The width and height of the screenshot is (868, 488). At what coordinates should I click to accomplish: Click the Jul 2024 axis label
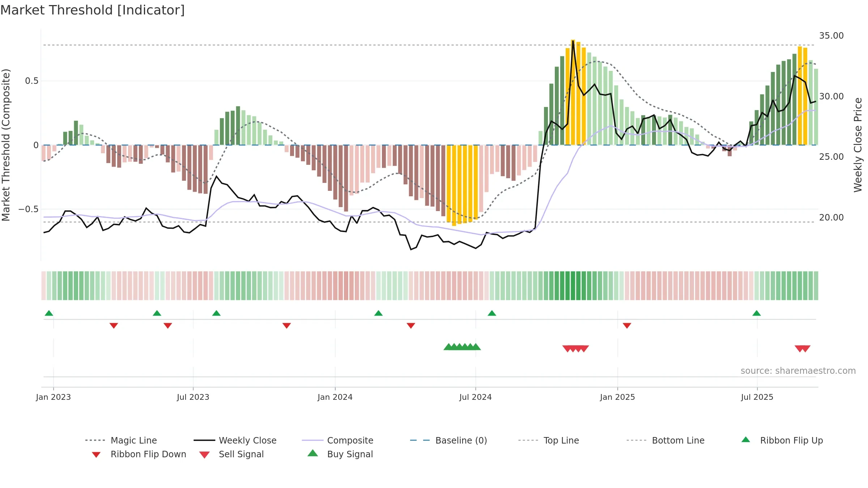[x=475, y=397]
